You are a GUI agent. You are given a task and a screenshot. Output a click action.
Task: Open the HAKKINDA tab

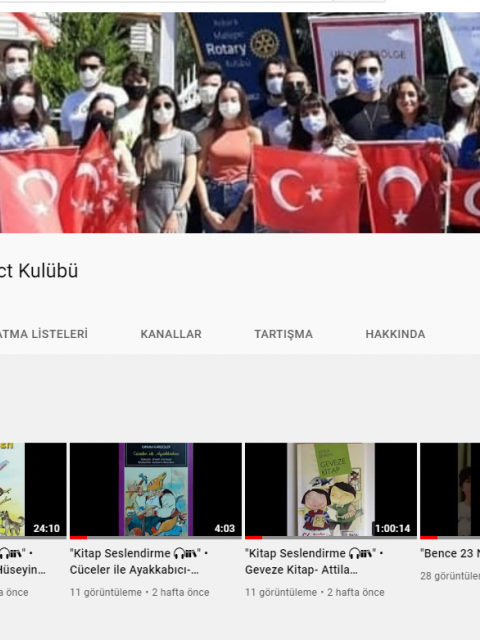pyautogui.click(x=395, y=334)
